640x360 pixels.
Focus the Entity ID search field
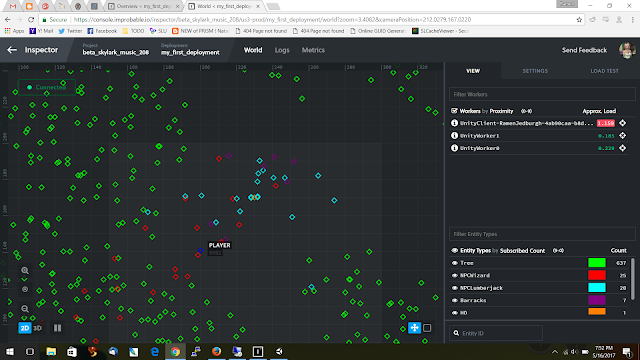pos(496,333)
